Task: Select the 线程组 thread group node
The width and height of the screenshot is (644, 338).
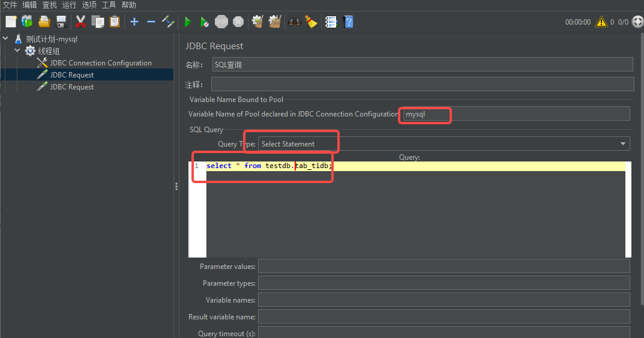Action: (49, 51)
